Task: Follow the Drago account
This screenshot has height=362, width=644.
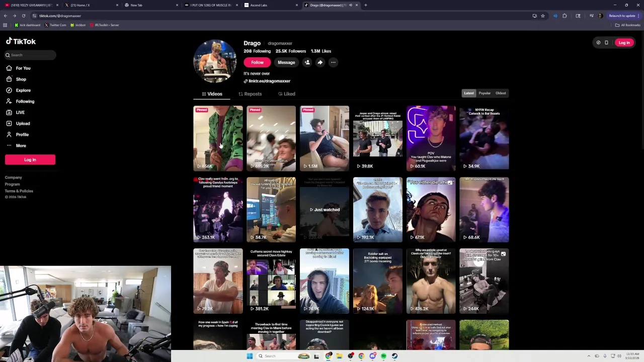Action: point(257,62)
